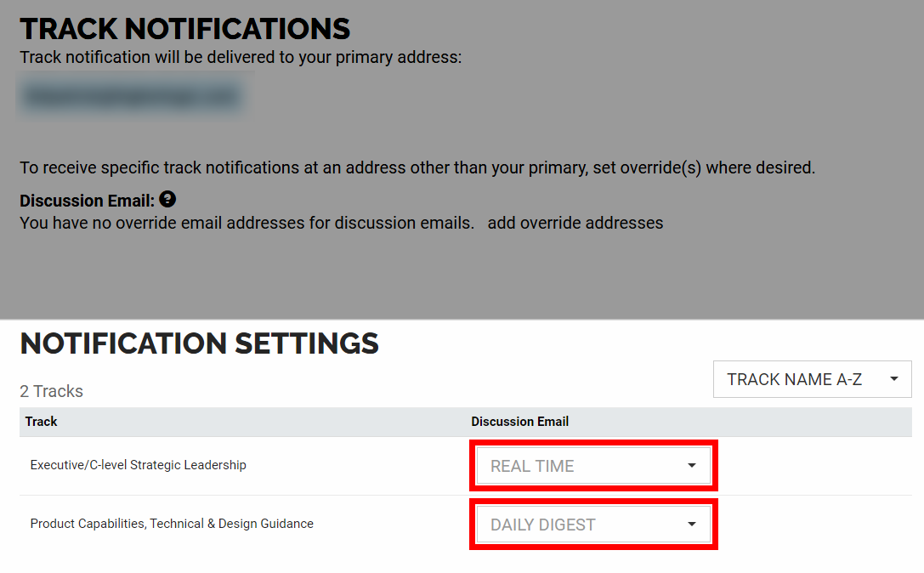Click the caret arrow in DAILY DIGEST dropdown

click(692, 524)
